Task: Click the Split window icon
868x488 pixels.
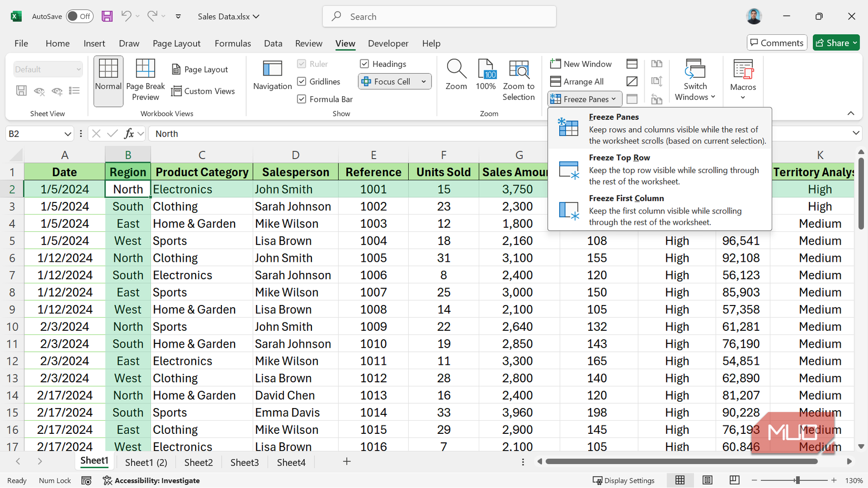Action: 632,64
